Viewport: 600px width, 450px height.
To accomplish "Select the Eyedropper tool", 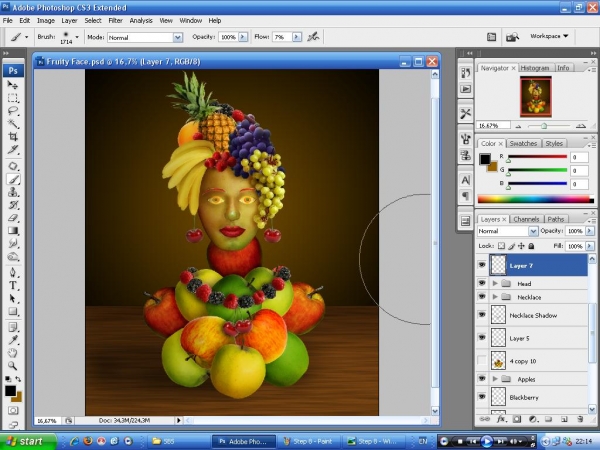I will 13,340.
